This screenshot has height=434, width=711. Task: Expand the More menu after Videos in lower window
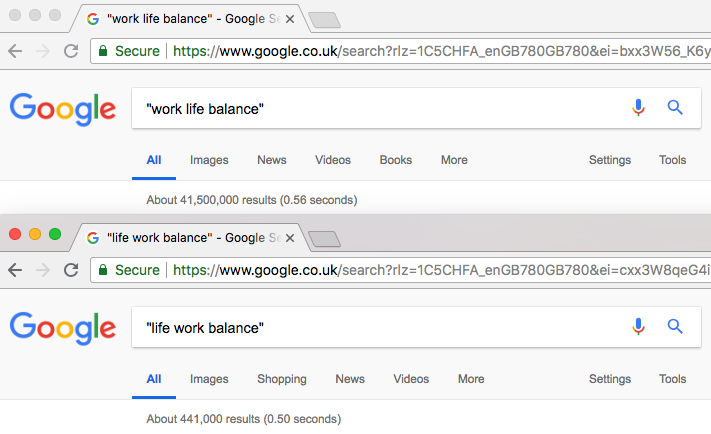(471, 379)
